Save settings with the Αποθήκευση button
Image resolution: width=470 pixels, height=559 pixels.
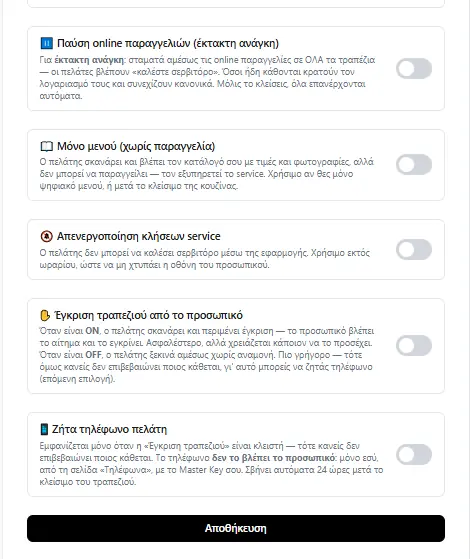point(236,528)
